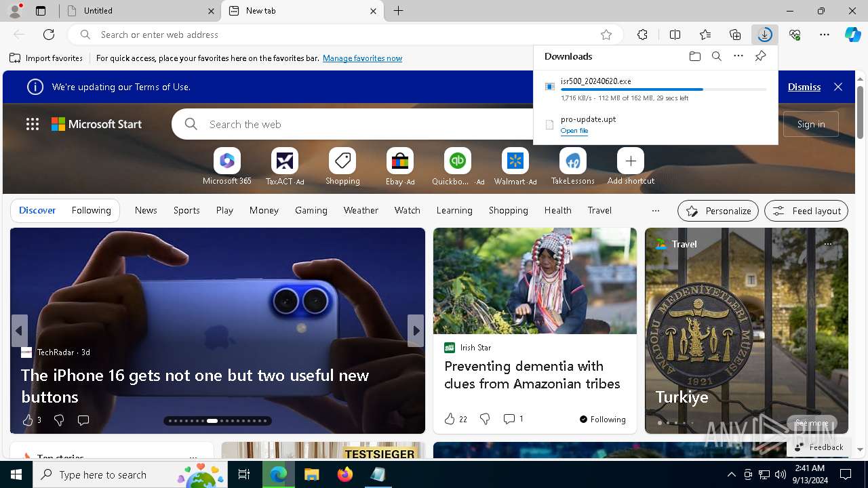Image resolution: width=868 pixels, height=488 pixels.
Task: Refresh the current page
Action: tap(49, 35)
